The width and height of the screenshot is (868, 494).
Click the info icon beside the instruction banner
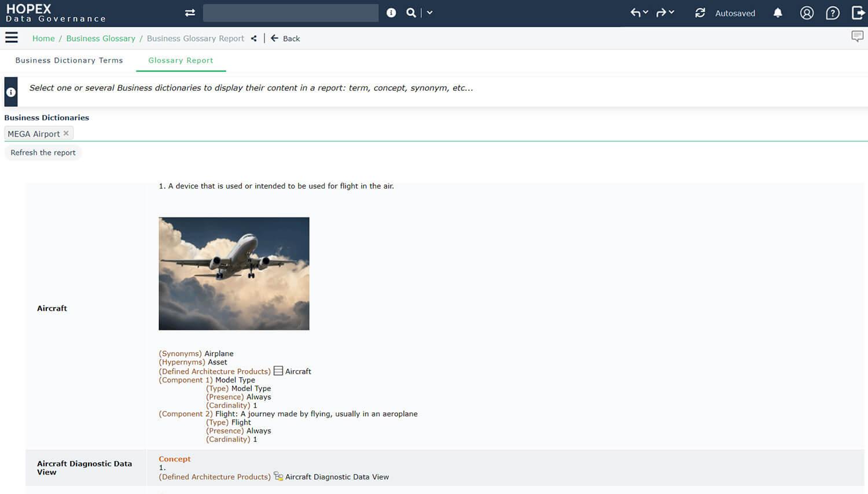click(x=11, y=92)
